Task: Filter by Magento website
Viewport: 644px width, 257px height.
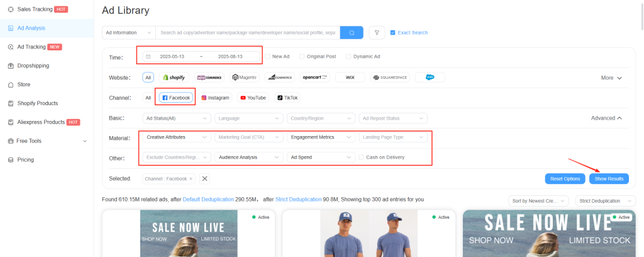Action: (245, 77)
